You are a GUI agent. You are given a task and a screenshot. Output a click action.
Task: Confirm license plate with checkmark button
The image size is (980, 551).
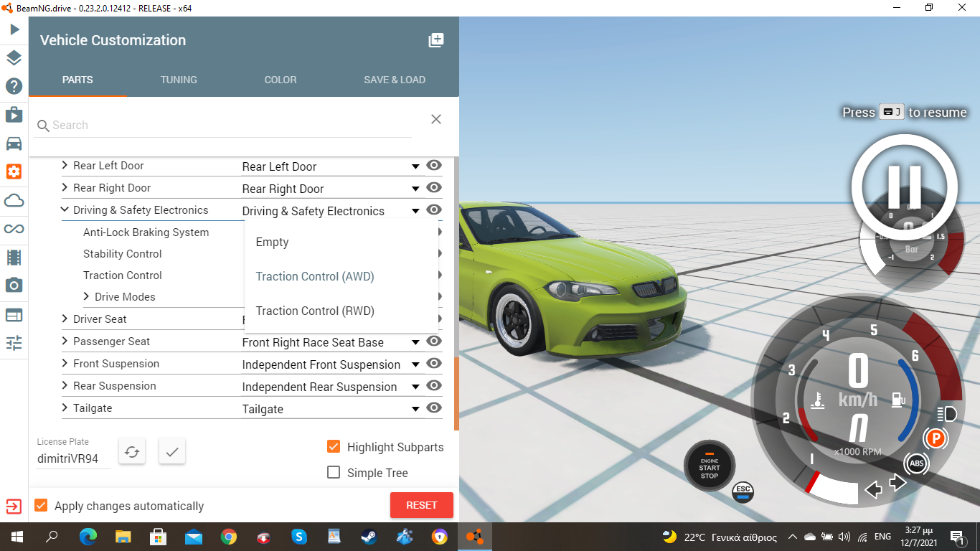coord(172,451)
